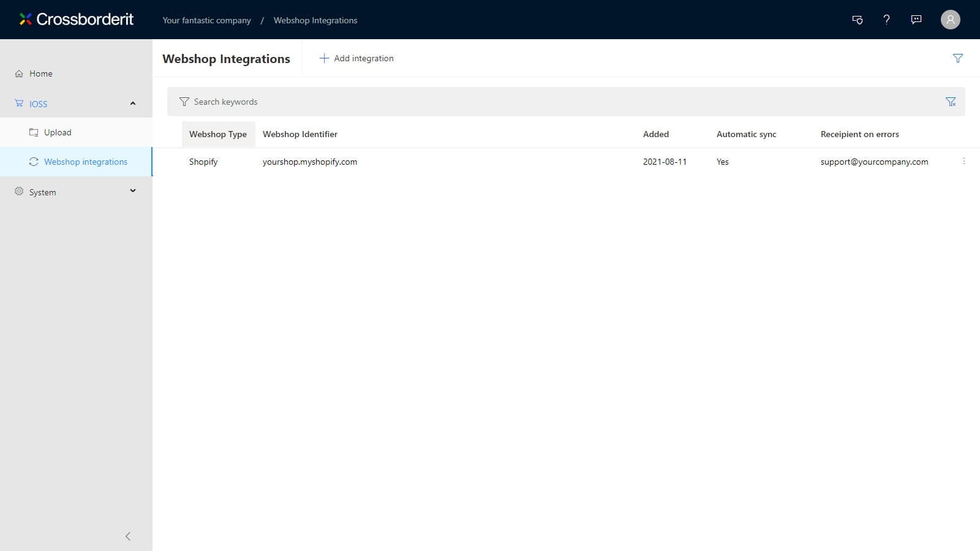The height and width of the screenshot is (551, 980).
Task: Select the Webshop Type column header
Action: click(218, 134)
